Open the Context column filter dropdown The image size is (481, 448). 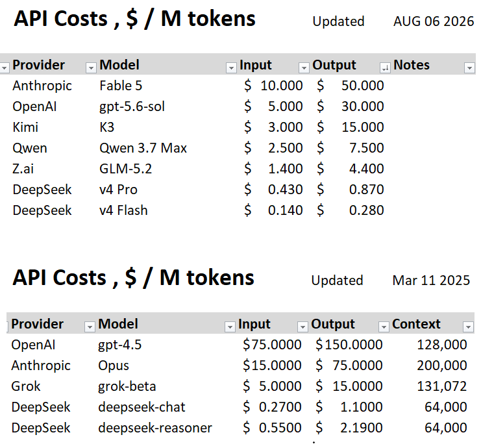pos(468,327)
